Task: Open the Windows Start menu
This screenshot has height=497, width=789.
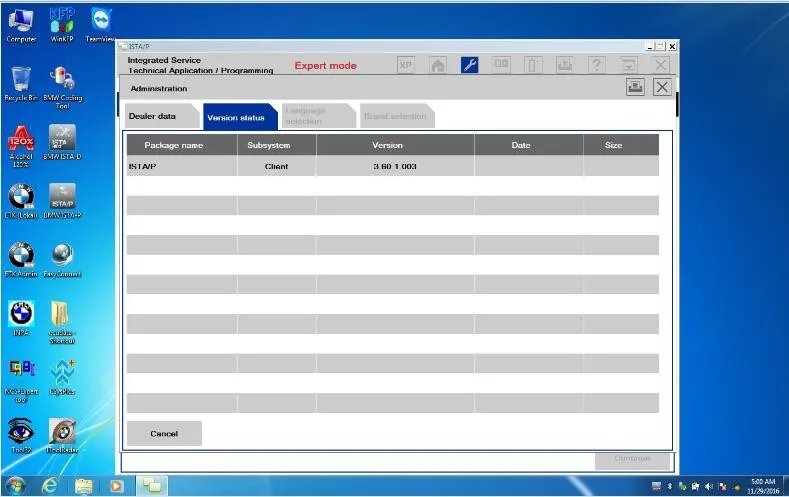Action: click(x=15, y=486)
